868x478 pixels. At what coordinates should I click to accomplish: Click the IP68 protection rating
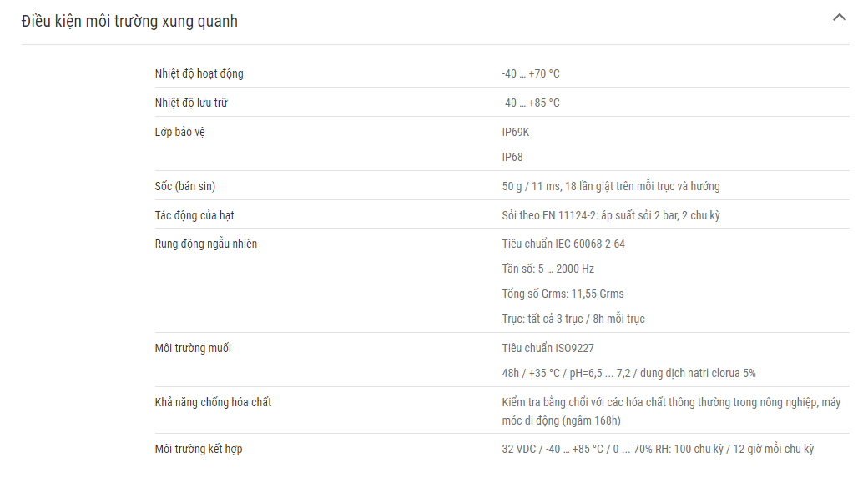point(512,157)
